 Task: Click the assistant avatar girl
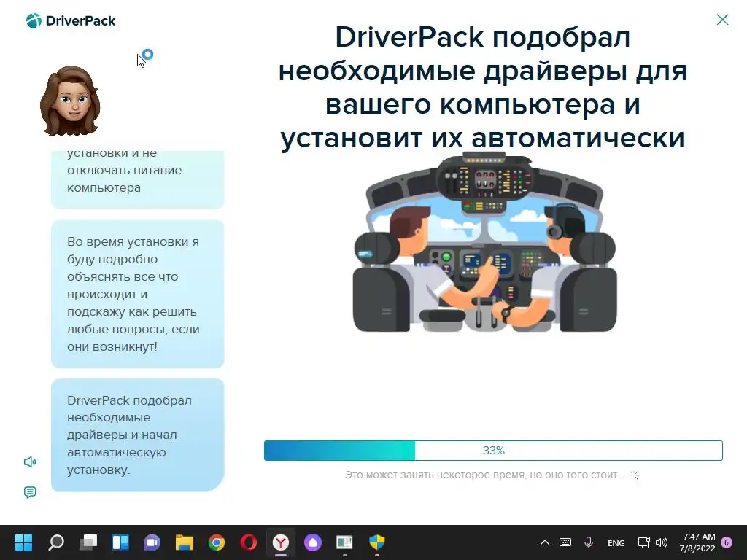(70, 101)
